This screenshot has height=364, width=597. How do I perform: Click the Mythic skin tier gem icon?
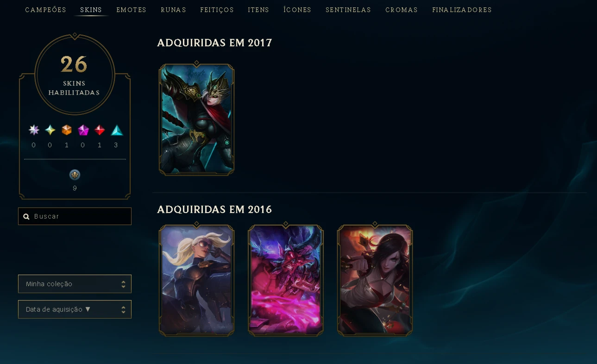50,130
